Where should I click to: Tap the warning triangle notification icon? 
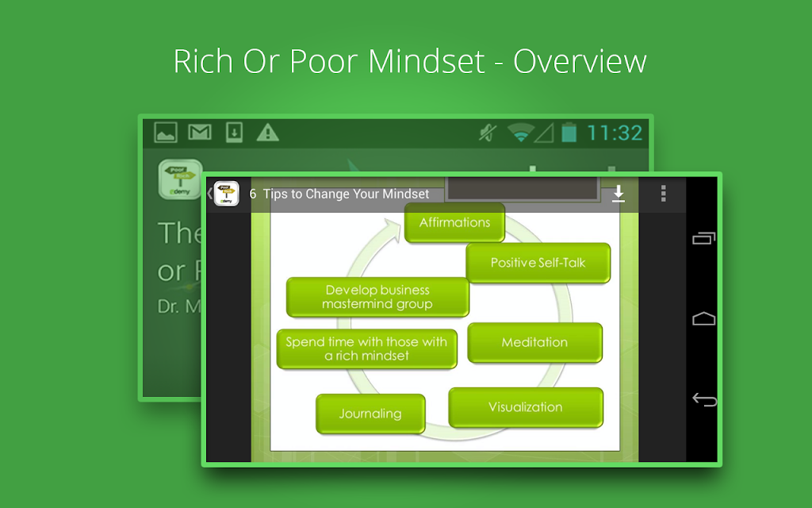[268, 133]
